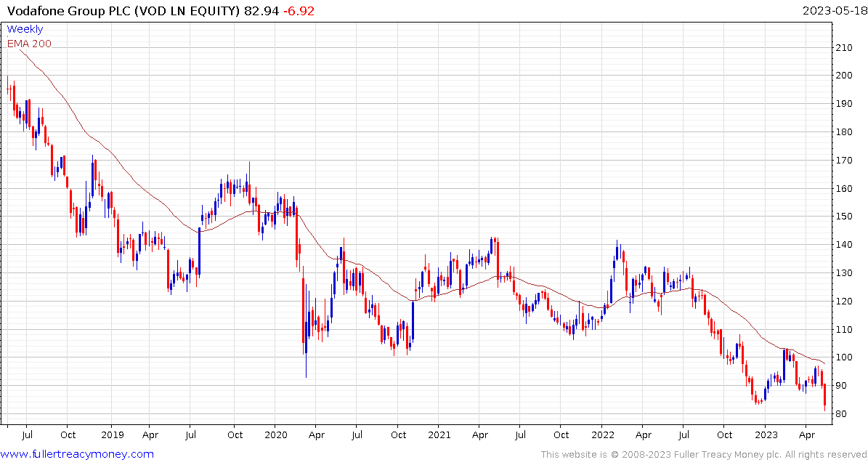Click the 100 price axis label

coord(844,358)
